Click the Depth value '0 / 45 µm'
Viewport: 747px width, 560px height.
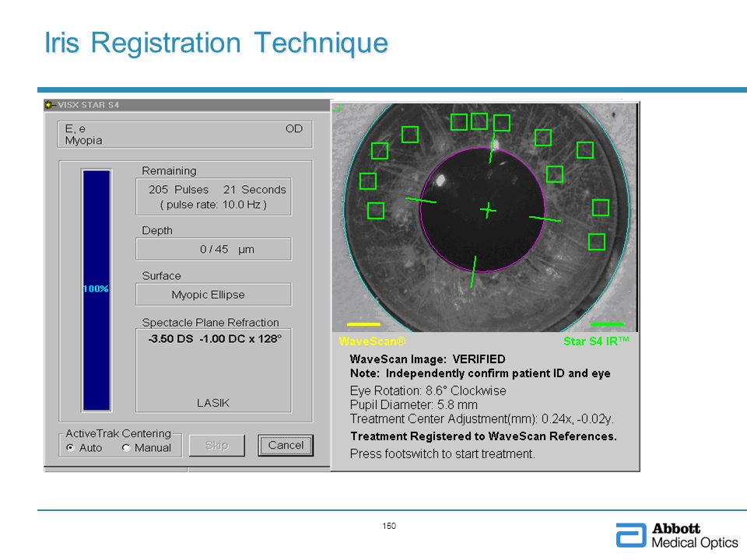pos(227,249)
